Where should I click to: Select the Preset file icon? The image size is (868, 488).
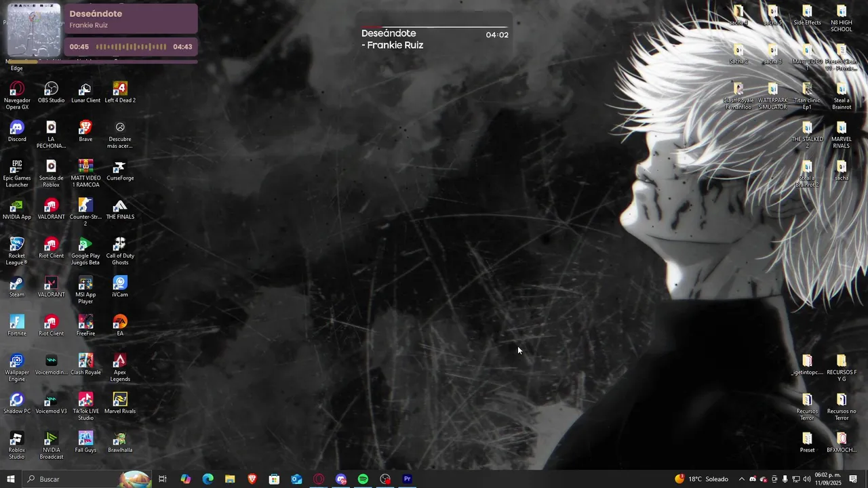click(807, 442)
